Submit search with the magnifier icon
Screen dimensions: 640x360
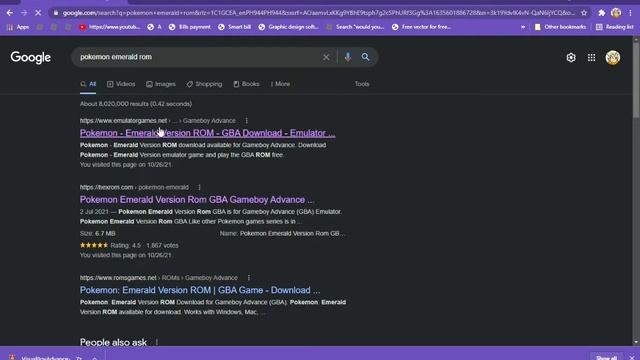(365, 57)
